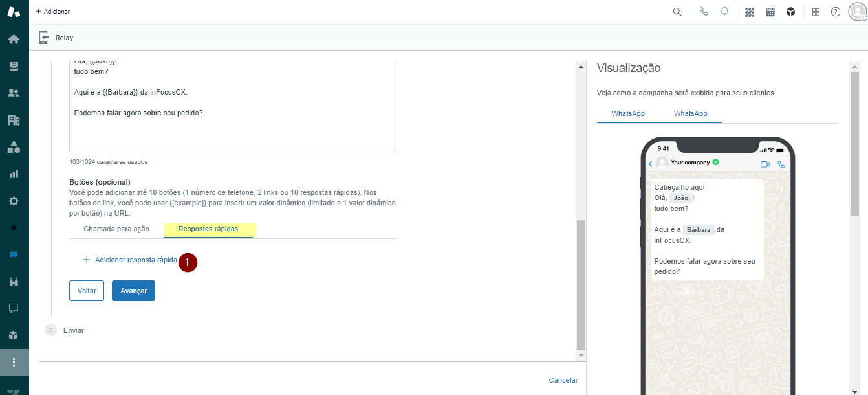Expand the sidebar three-dots more menu
Viewport: 868px width, 395px height.
tap(14, 362)
